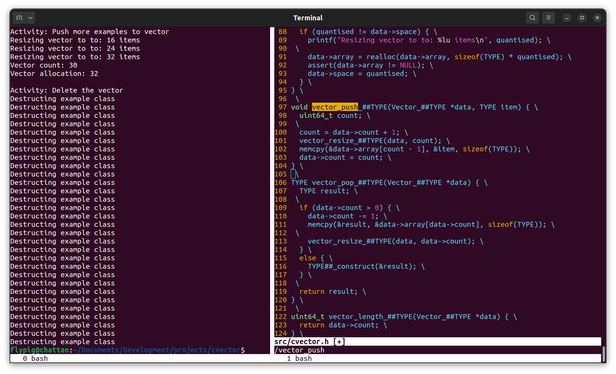Click 'return result;' on line 119
This screenshot has width=616, height=374.
(328, 292)
